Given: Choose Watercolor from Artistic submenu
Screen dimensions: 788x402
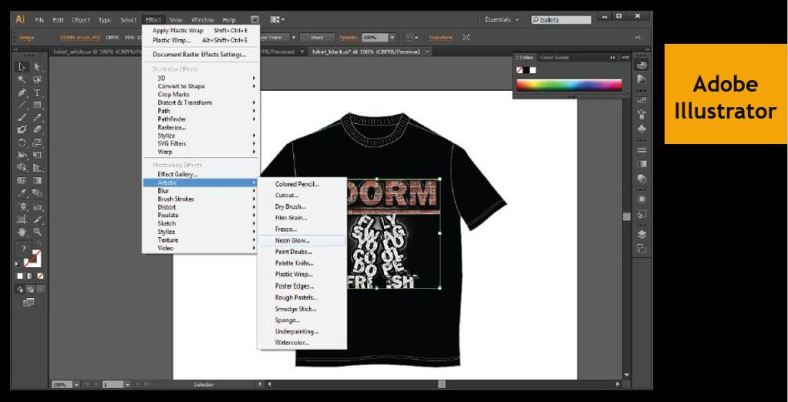Looking at the screenshot, I should coord(302,343).
